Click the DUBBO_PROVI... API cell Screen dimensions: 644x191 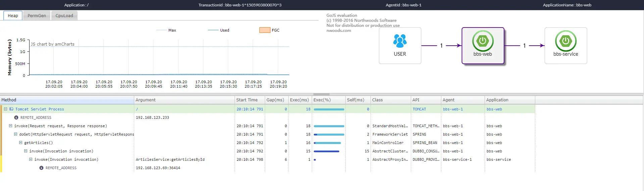[426, 159]
